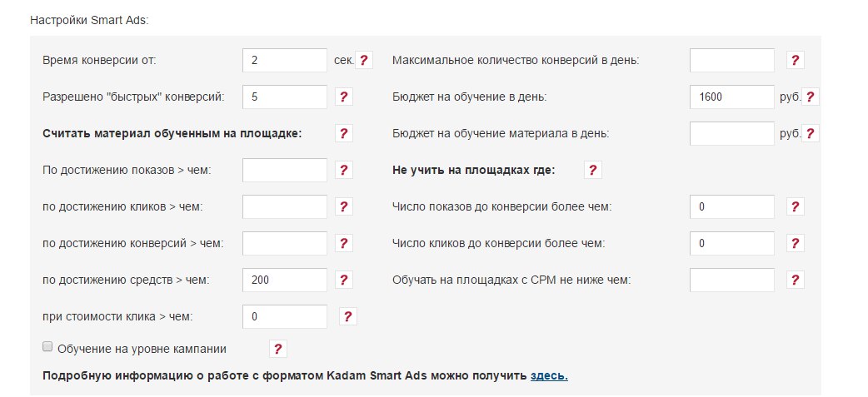Image resolution: width=868 pixels, height=397 pixels.
Task: Open help icon beside 'Бюджет на обучение в день'
Action: click(x=811, y=97)
